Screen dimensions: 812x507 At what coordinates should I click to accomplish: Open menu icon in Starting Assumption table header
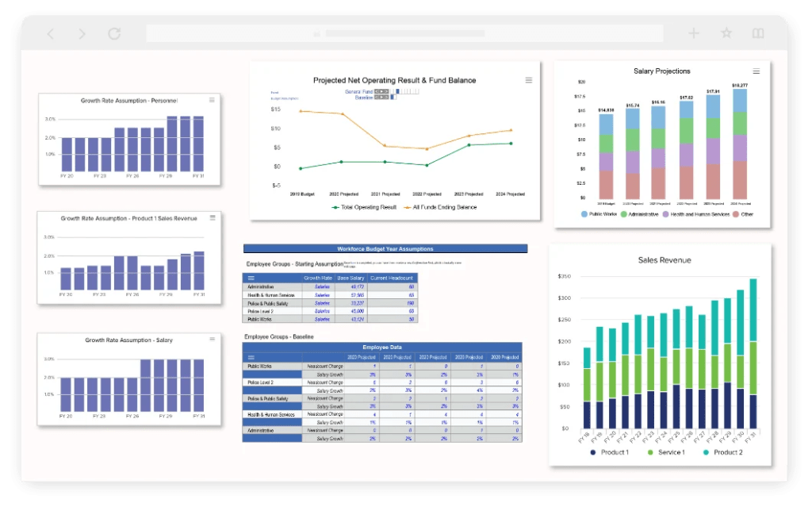(x=251, y=278)
